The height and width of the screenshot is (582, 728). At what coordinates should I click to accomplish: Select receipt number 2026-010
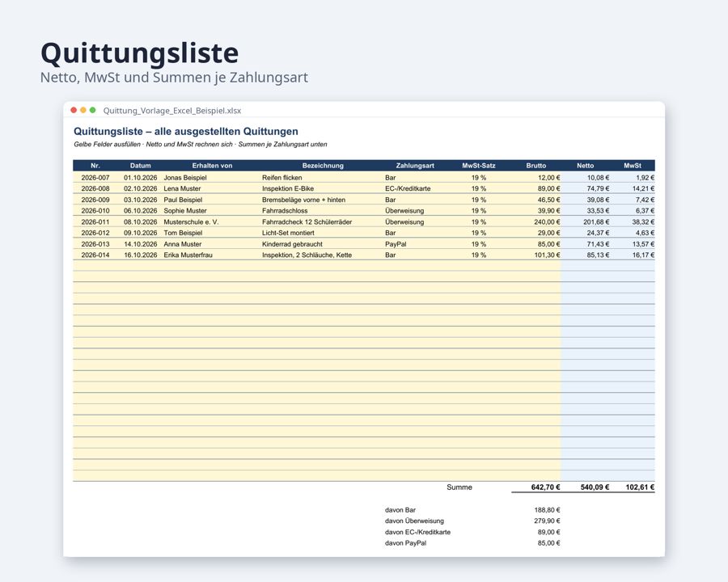(95, 211)
